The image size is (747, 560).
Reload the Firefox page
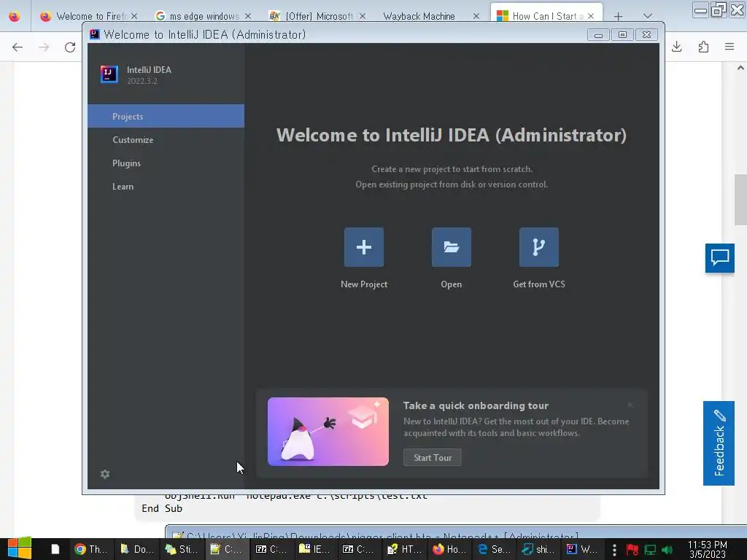tap(70, 47)
